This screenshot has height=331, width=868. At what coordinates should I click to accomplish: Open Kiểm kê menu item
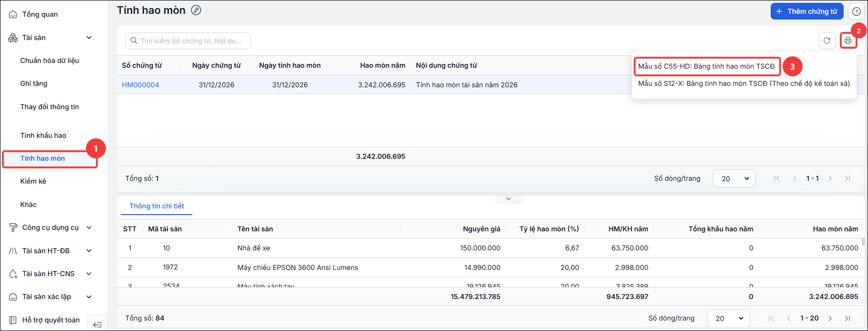[33, 181]
